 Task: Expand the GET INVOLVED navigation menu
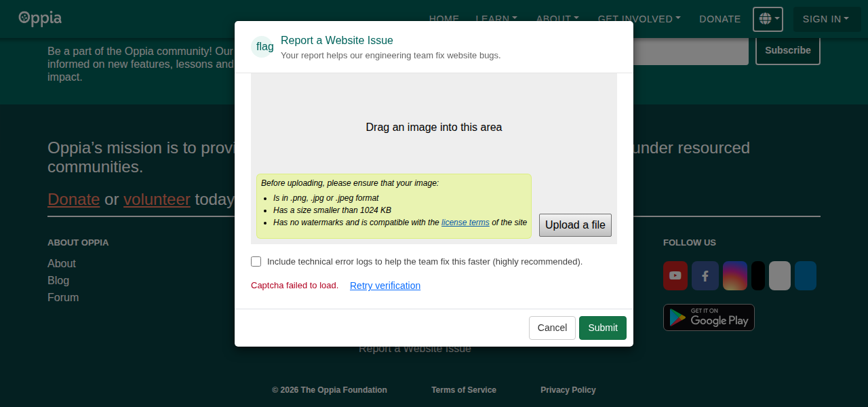(639, 19)
